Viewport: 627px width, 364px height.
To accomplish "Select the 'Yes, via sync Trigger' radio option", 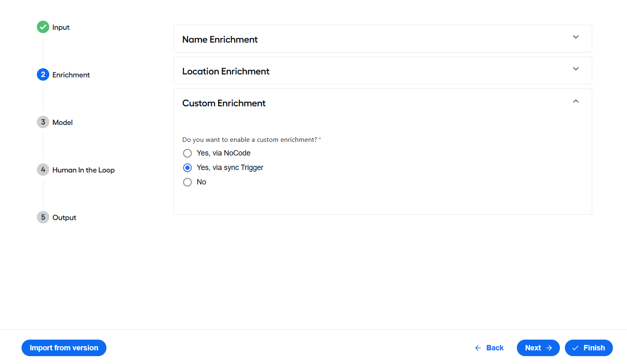I will 188,168.
